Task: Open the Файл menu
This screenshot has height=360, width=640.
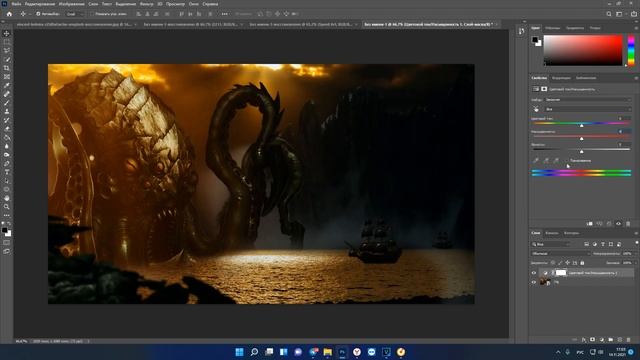Action: coord(16,4)
